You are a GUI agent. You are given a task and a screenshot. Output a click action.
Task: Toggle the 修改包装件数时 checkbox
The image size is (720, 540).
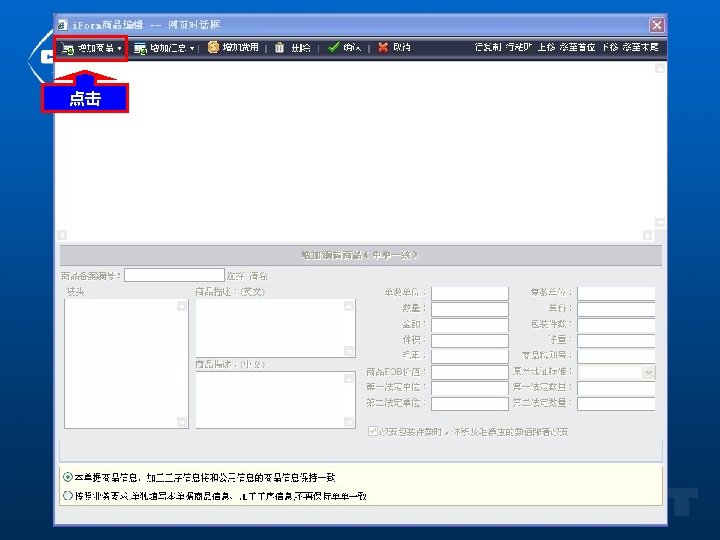tap(372, 431)
